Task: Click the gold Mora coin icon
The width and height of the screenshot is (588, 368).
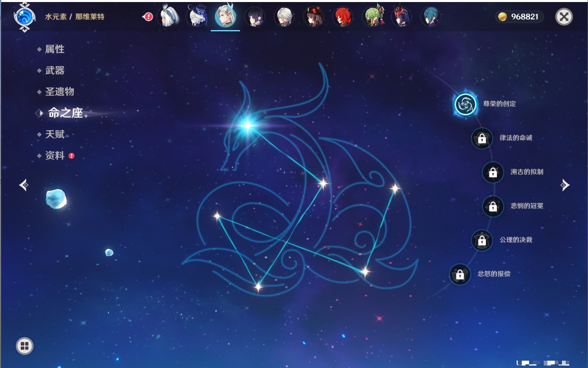Action: click(503, 17)
